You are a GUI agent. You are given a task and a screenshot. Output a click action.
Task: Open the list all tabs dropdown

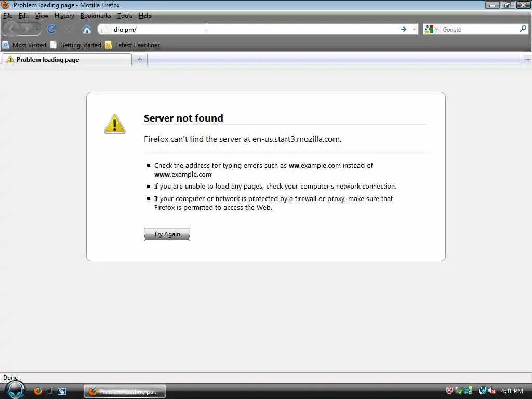coord(527,60)
